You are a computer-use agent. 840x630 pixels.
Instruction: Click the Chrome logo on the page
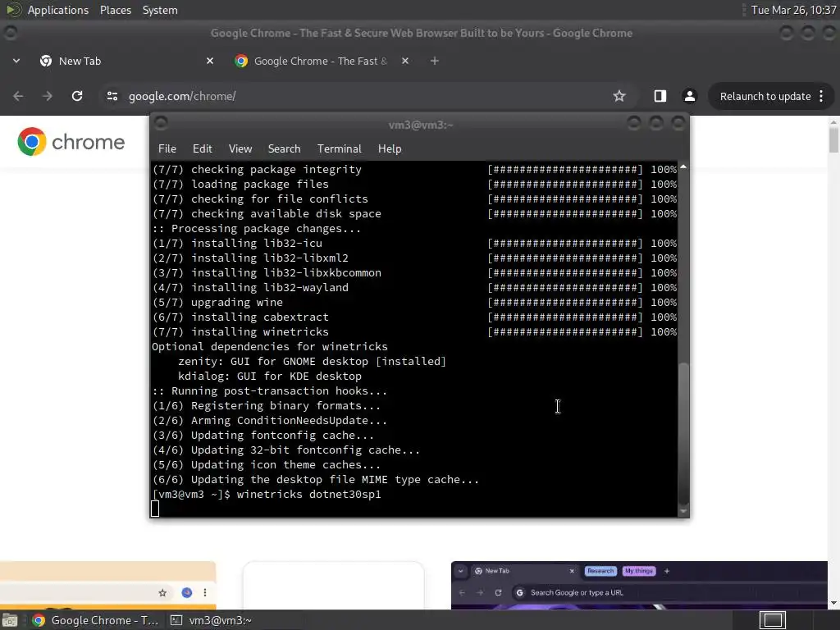click(x=71, y=142)
